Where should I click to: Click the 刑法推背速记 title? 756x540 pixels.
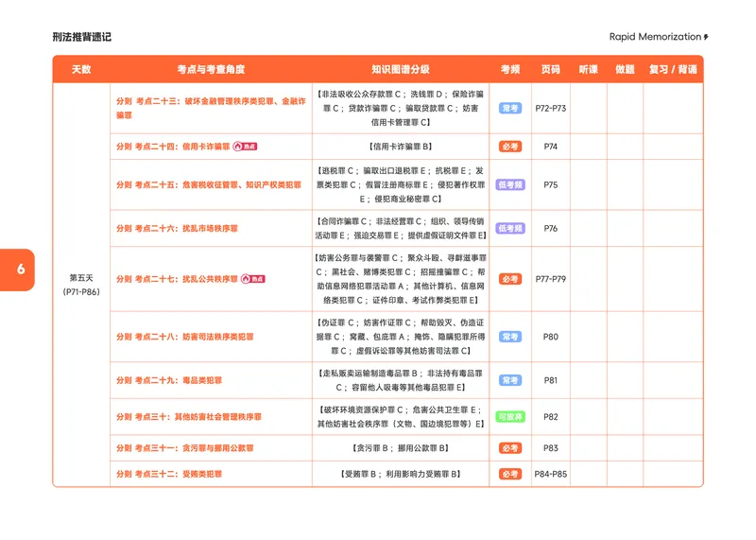pos(82,37)
